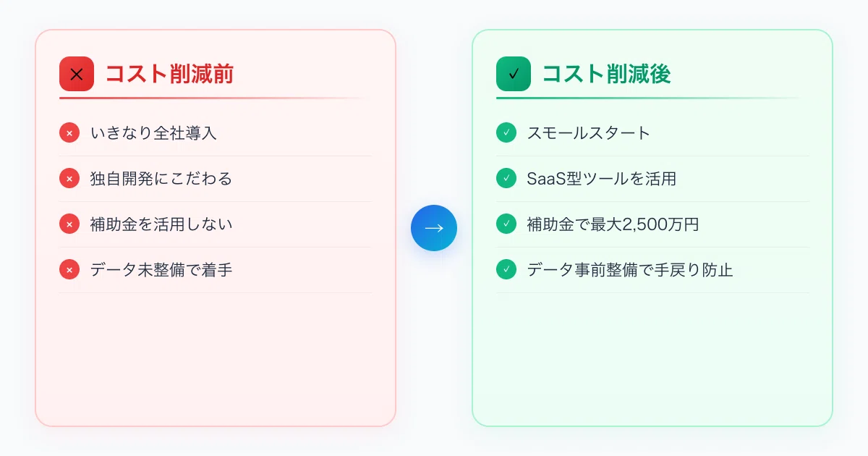This screenshot has height=456, width=868.
Task: Click the データ事前整備で手戻り防止 text
Action: (x=630, y=270)
